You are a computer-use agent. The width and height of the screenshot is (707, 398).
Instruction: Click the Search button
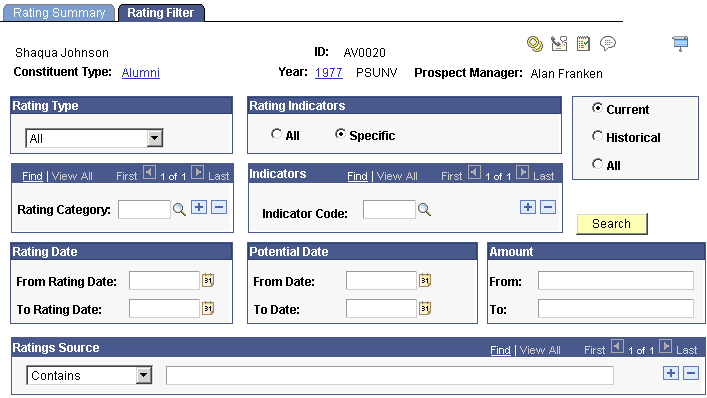611,224
